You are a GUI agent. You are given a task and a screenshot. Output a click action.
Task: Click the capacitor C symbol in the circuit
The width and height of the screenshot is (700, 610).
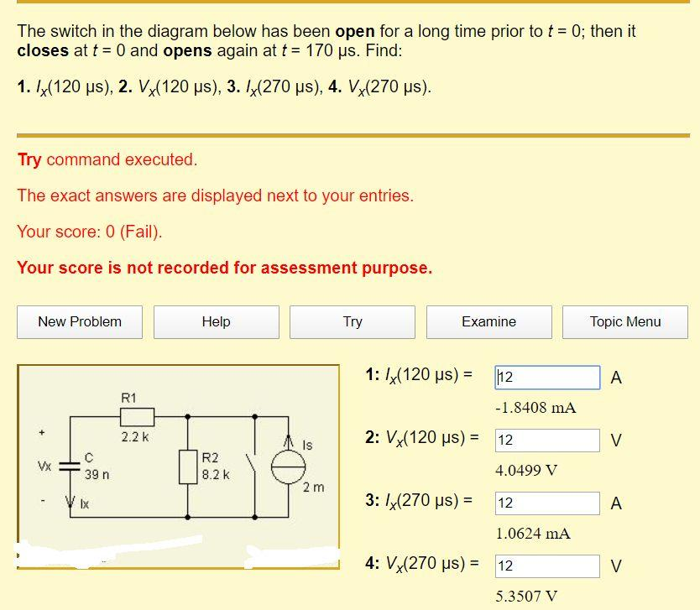point(71,467)
